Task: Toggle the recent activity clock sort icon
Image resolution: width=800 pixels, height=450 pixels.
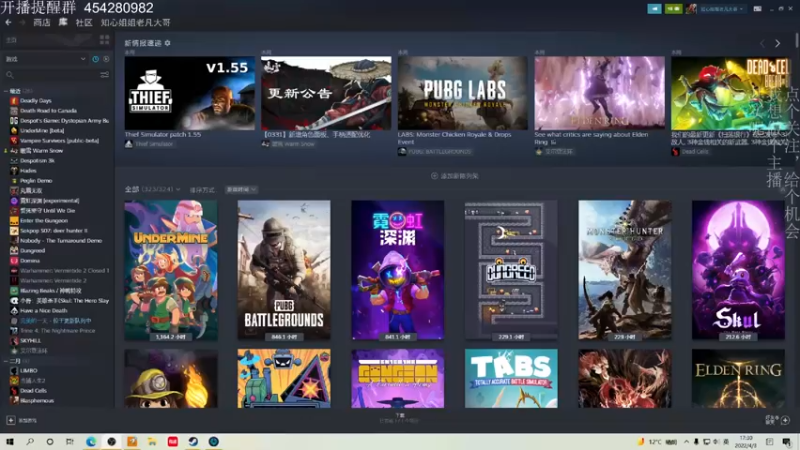Action: [95, 59]
